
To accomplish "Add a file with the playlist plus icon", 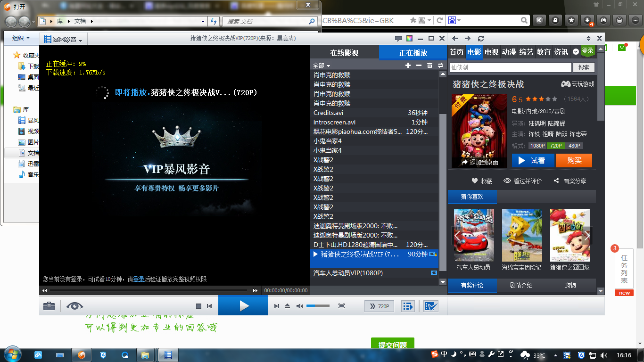I will 408,66.
